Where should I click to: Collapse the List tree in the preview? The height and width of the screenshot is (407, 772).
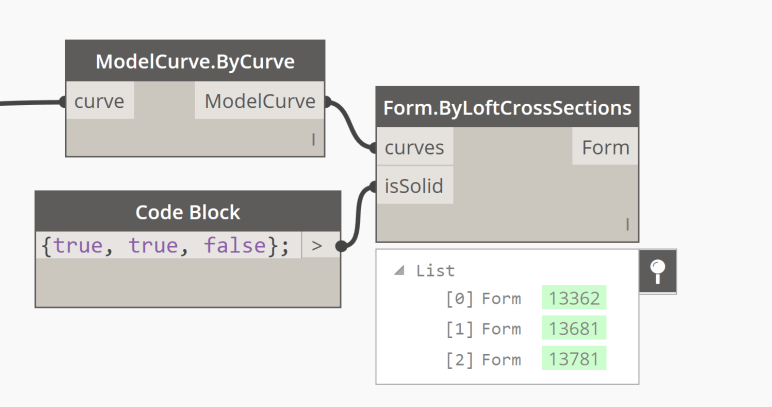(401, 270)
